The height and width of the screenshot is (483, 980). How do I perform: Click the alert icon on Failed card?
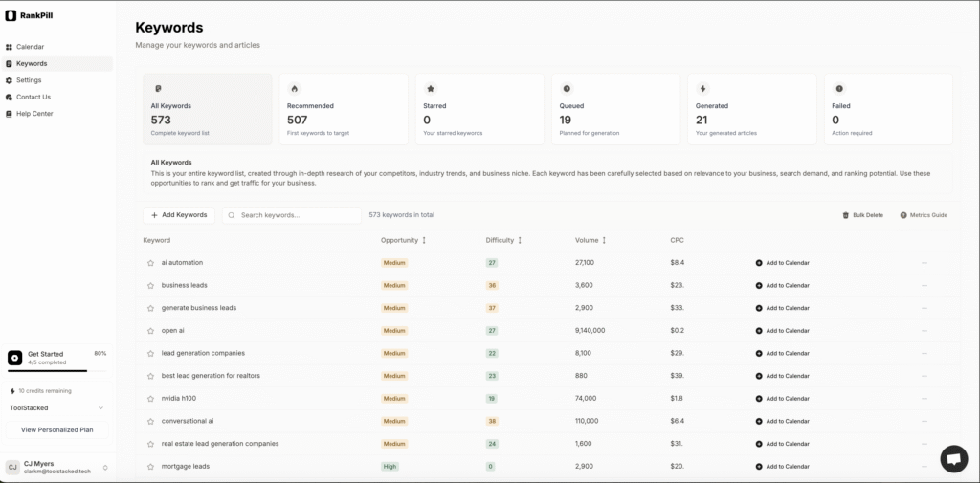pos(839,89)
